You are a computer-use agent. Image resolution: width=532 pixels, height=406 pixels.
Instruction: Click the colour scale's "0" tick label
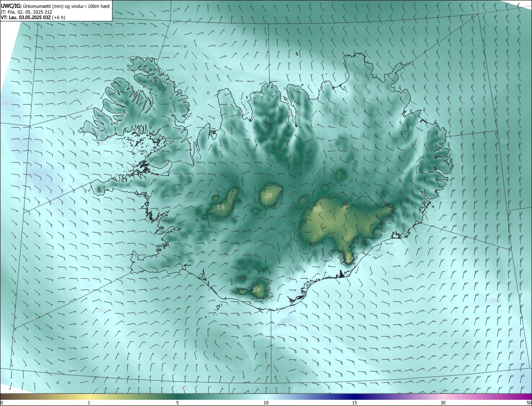point(2,403)
